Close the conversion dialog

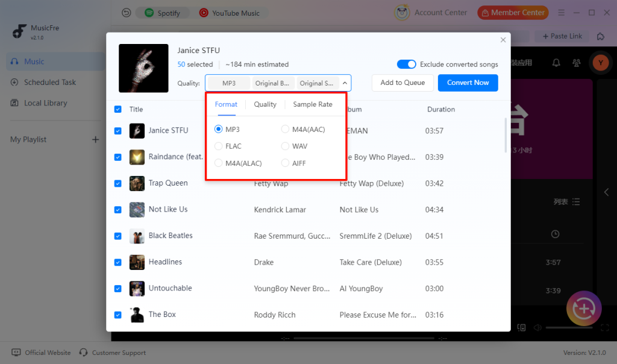pos(503,40)
